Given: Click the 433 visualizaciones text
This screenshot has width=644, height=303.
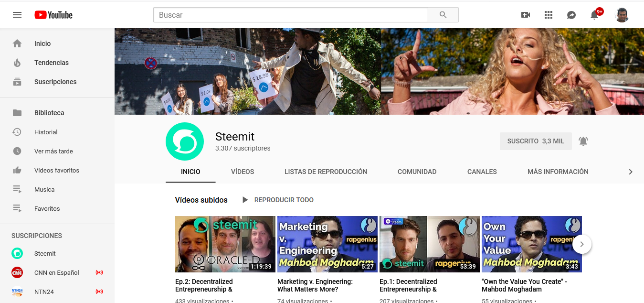Looking at the screenshot, I should click(x=202, y=301).
